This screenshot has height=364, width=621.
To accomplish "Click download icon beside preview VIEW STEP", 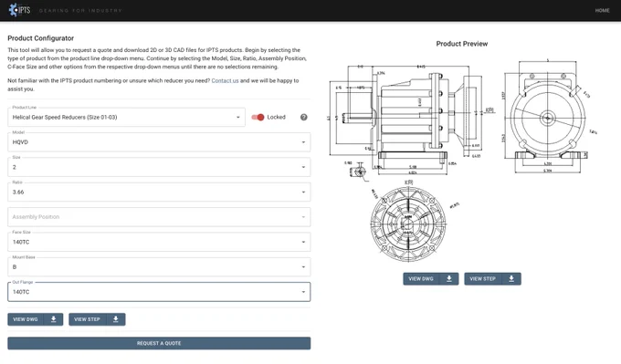I will pos(511,278).
